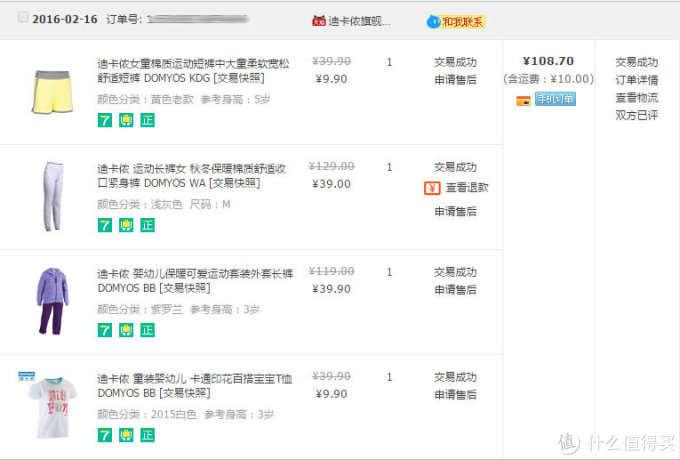The height and width of the screenshot is (460, 680).
Task: Click the 颜色分类：黄色老款 attribute text
Action: coord(145,99)
